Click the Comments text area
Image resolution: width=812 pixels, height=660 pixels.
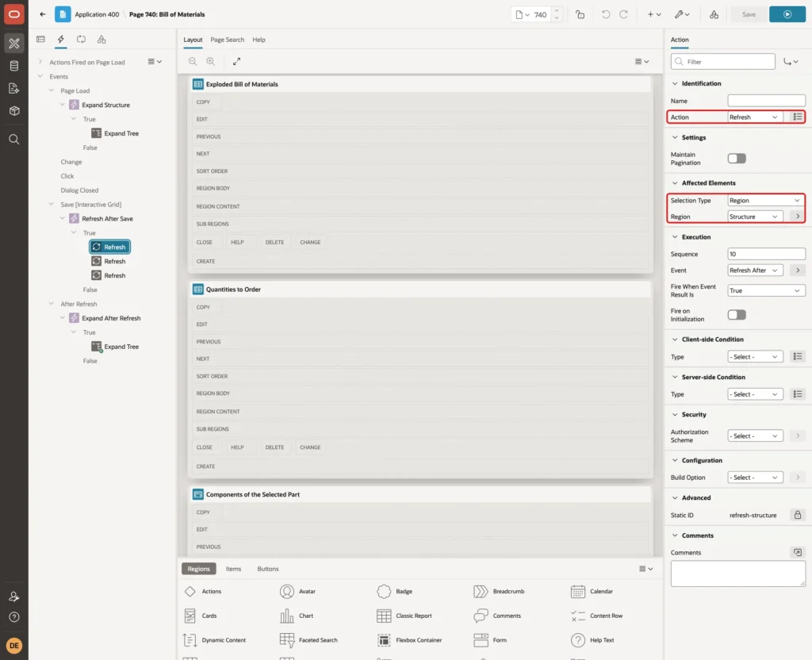point(737,574)
